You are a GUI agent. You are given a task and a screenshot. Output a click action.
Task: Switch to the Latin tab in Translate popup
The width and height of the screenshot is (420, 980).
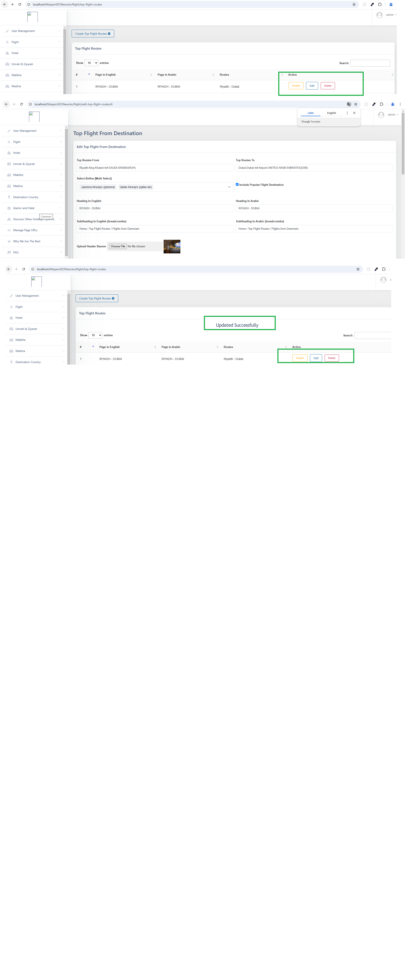[x=311, y=113]
